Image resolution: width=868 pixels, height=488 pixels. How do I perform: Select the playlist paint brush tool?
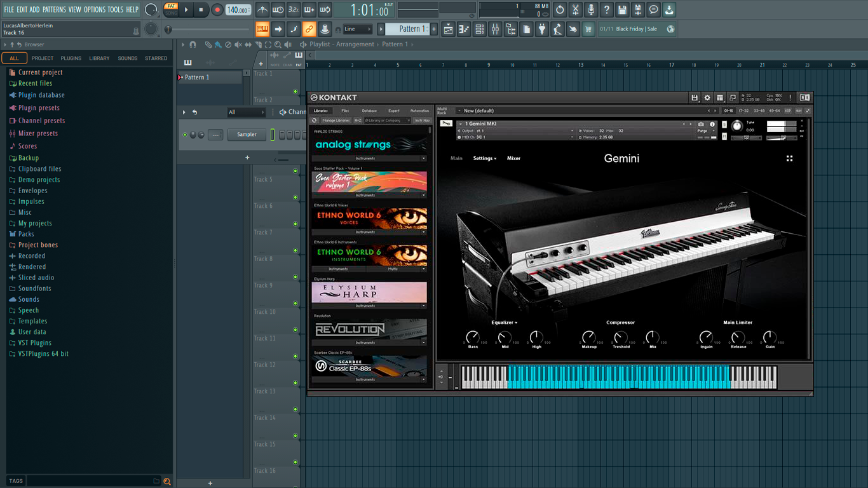point(218,44)
